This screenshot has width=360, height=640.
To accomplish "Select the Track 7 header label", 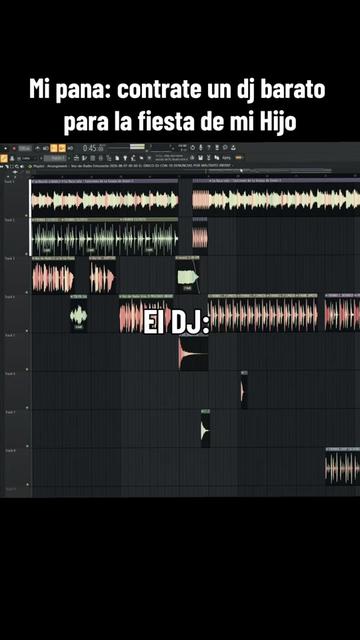I will (x=9, y=412).
